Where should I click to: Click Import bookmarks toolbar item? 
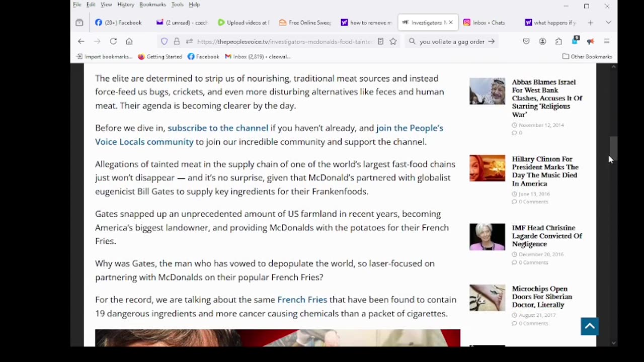(104, 56)
